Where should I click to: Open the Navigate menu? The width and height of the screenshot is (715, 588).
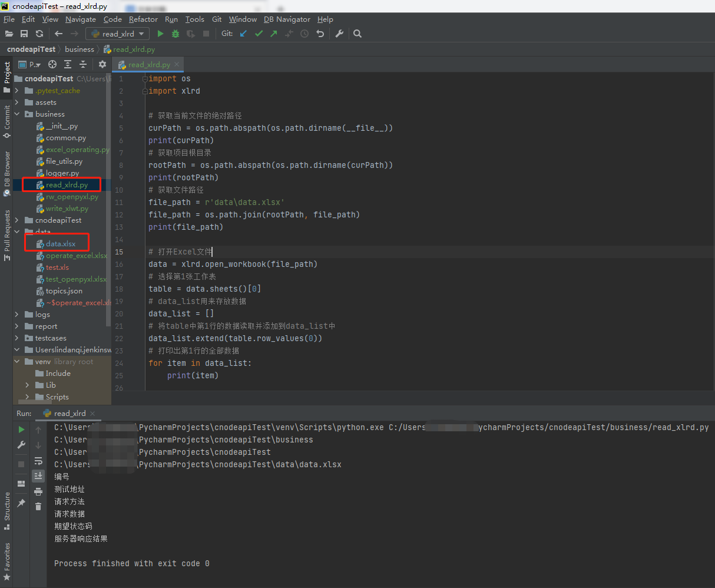pyautogui.click(x=81, y=19)
